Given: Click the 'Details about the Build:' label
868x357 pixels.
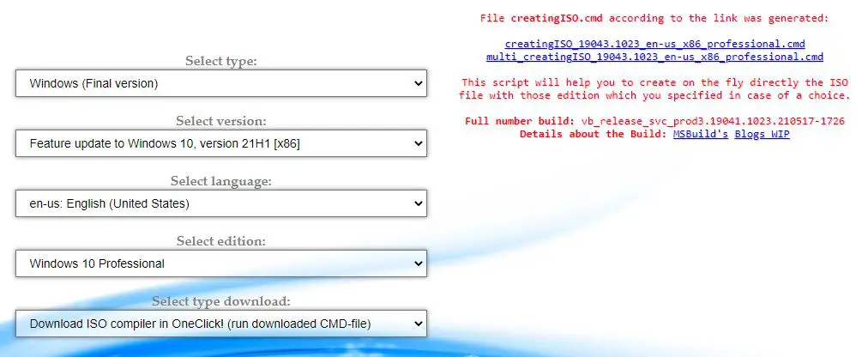Looking at the screenshot, I should [594, 134].
